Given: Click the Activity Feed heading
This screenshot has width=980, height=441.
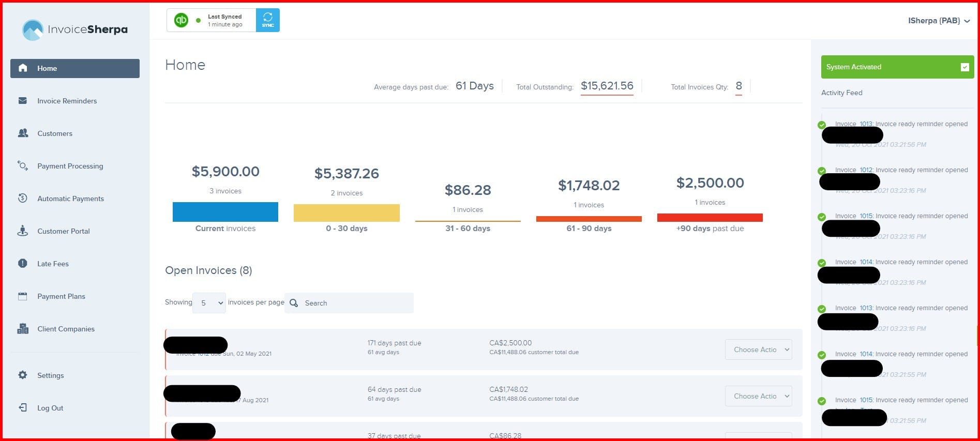Looking at the screenshot, I should [842, 93].
